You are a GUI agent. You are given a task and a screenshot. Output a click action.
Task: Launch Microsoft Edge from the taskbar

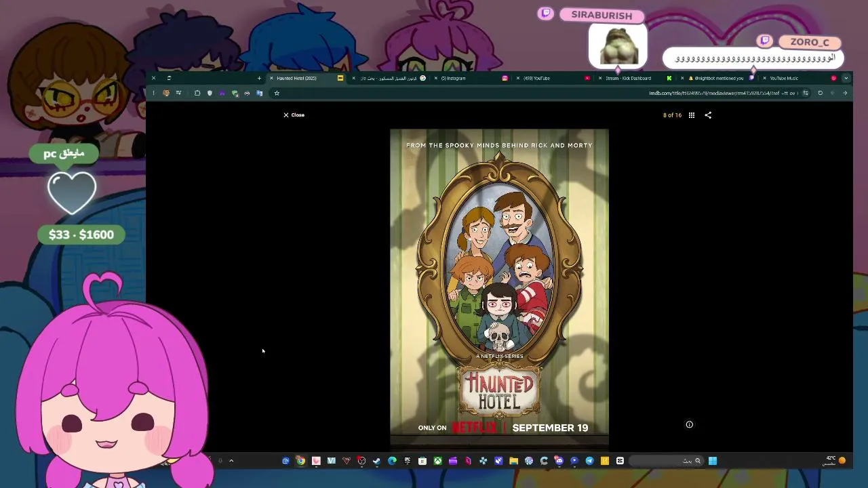point(392,461)
